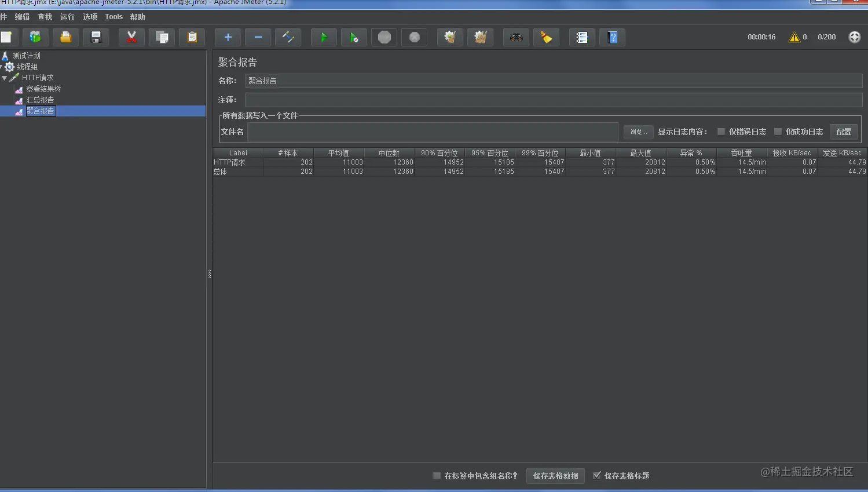Viewport: 868px width, 492px height.
Task: Open the 运行 menu
Action: click(67, 17)
